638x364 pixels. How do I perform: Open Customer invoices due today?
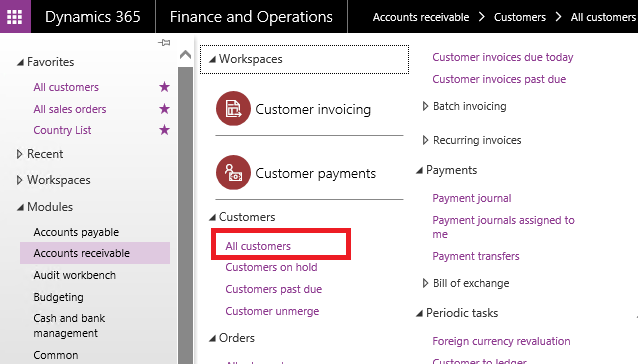pos(503,57)
